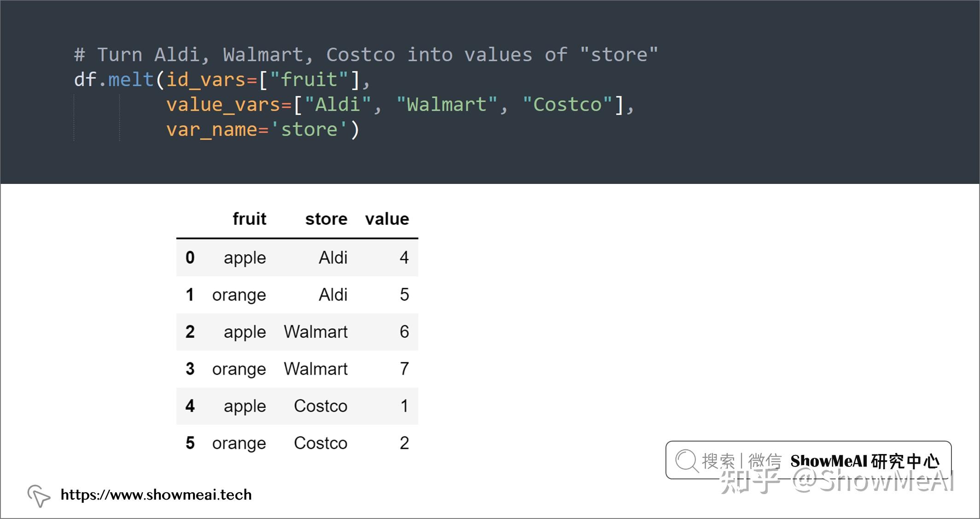The height and width of the screenshot is (519, 980).
Task: Click the comment line about "store"
Action: [x=366, y=55]
